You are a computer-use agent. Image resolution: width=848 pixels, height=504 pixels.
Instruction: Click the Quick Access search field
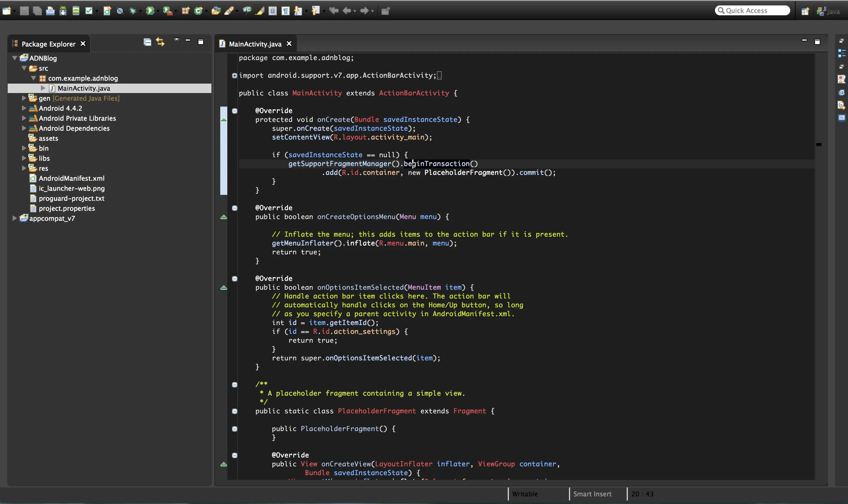(752, 11)
